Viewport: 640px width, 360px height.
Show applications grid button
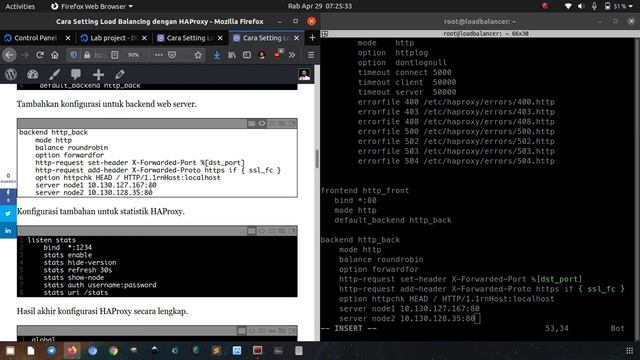click(x=629, y=351)
